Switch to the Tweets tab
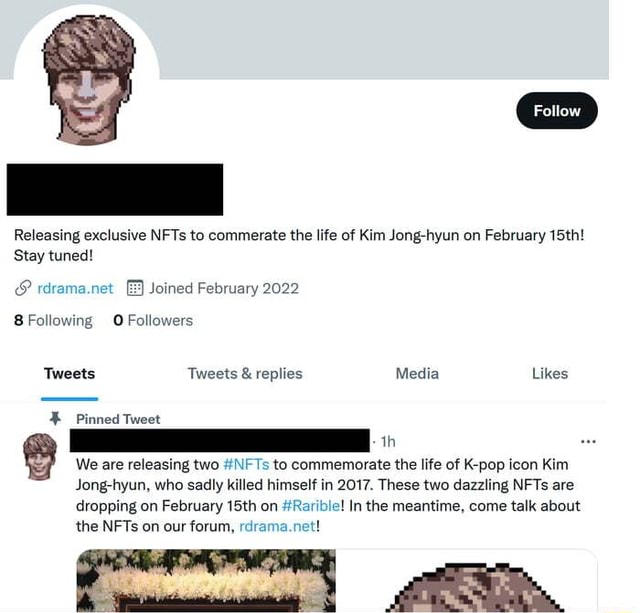640x613 pixels. point(69,374)
